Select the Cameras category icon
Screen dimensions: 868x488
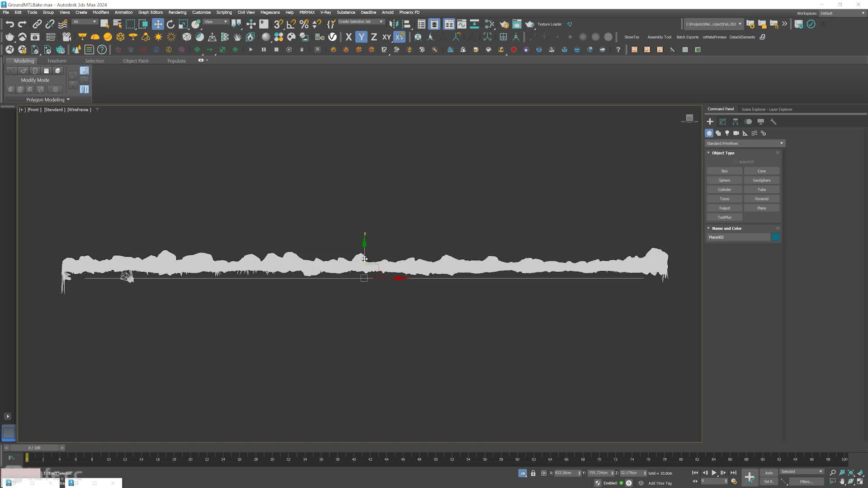[736, 133]
